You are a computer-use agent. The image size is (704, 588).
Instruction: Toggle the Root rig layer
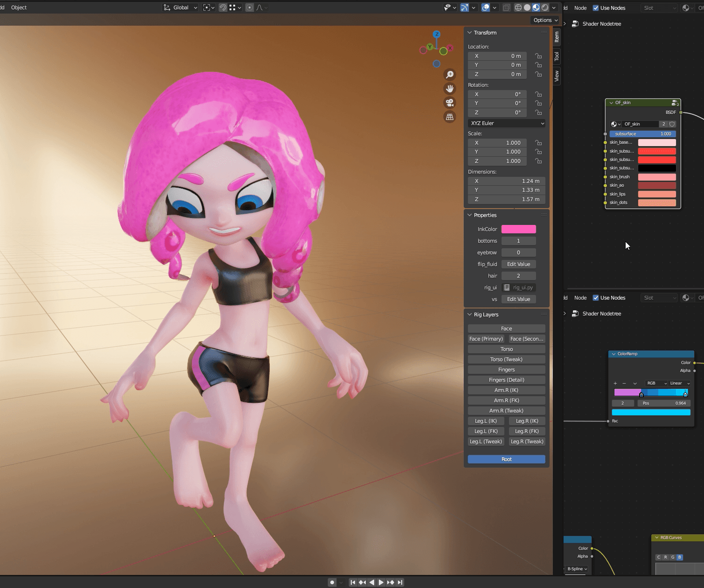click(x=507, y=459)
